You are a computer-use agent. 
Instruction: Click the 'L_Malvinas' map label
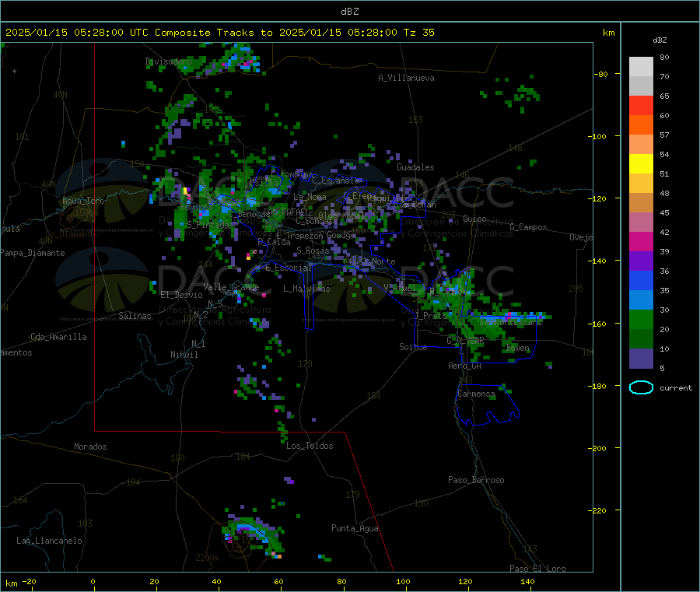[x=306, y=289]
